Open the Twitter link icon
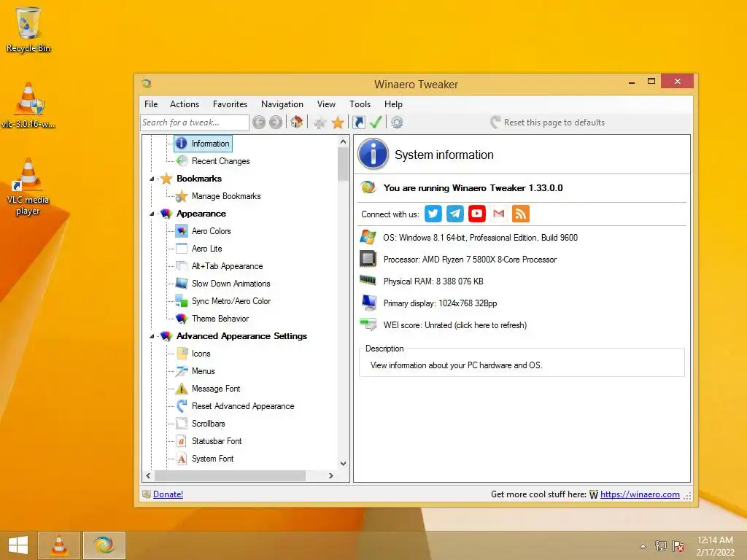747x560 pixels. point(433,214)
